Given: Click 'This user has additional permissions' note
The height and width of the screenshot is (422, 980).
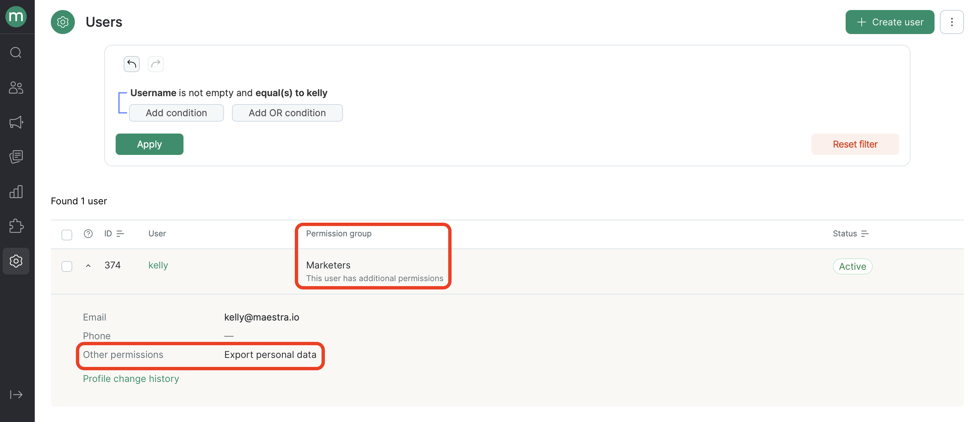Looking at the screenshot, I should point(375,278).
